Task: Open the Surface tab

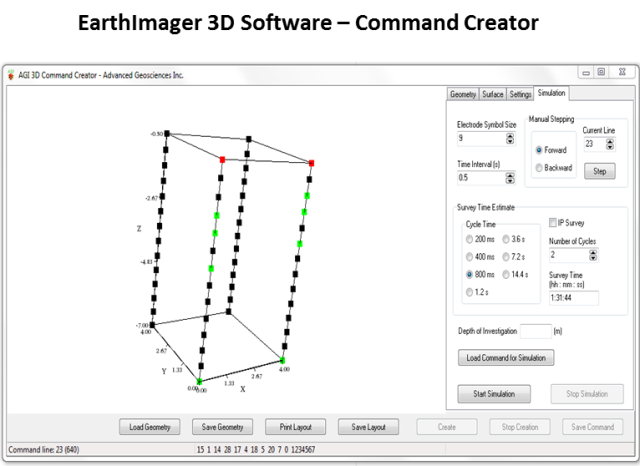Action: (493, 94)
